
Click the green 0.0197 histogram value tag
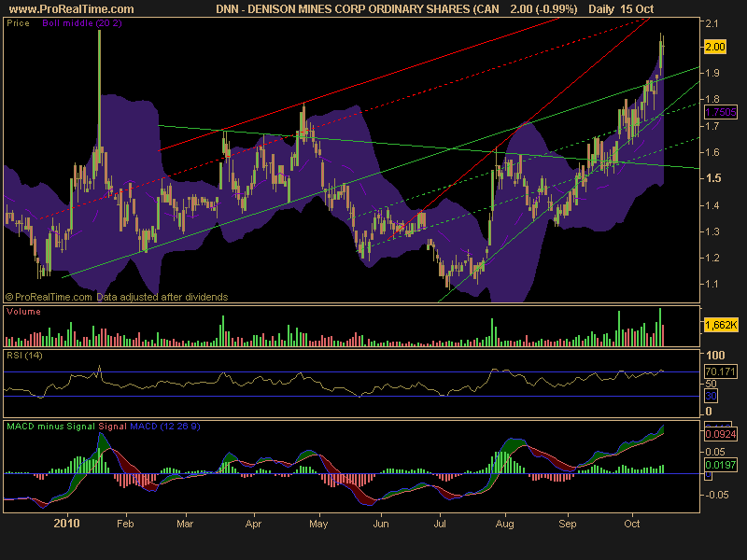point(720,464)
